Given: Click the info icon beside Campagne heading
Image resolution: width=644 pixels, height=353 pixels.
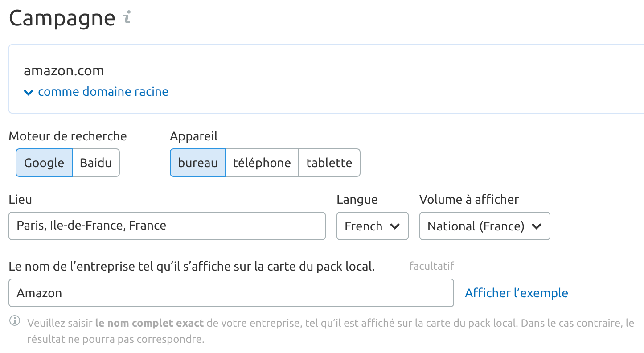Looking at the screenshot, I should point(127,18).
